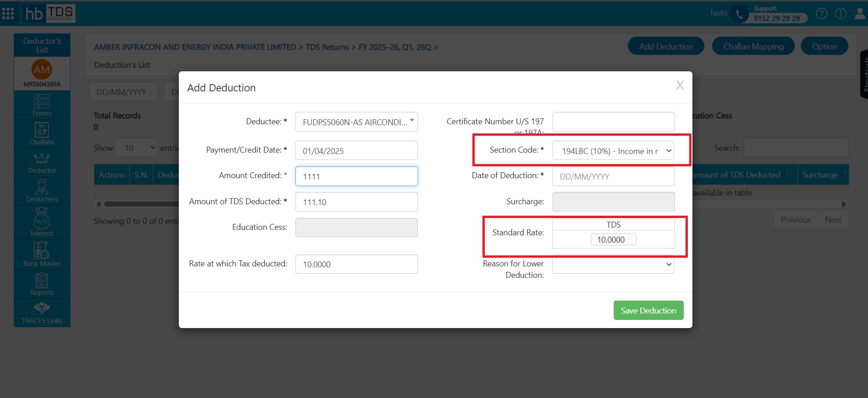Open Deductor in the sidebar
The width and height of the screenshot is (868, 398).
pos(42,163)
